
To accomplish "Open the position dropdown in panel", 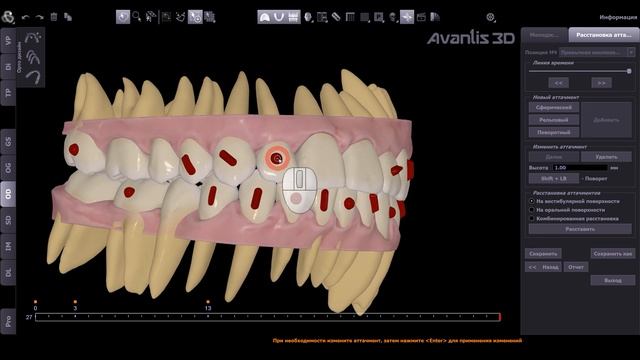I will (597, 52).
